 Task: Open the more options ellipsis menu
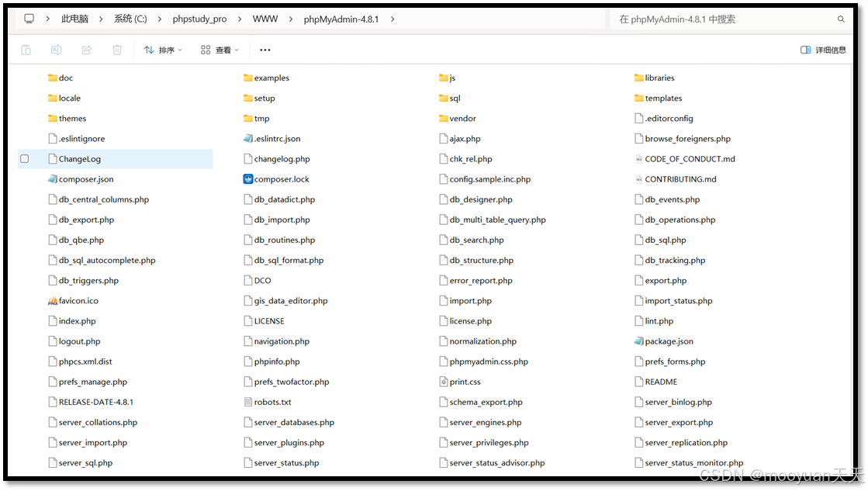tap(265, 50)
